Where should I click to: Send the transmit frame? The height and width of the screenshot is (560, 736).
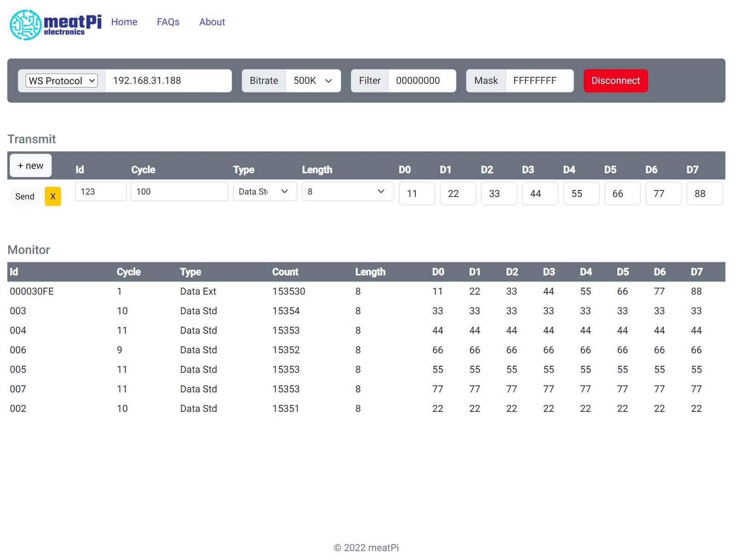[x=25, y=196]
